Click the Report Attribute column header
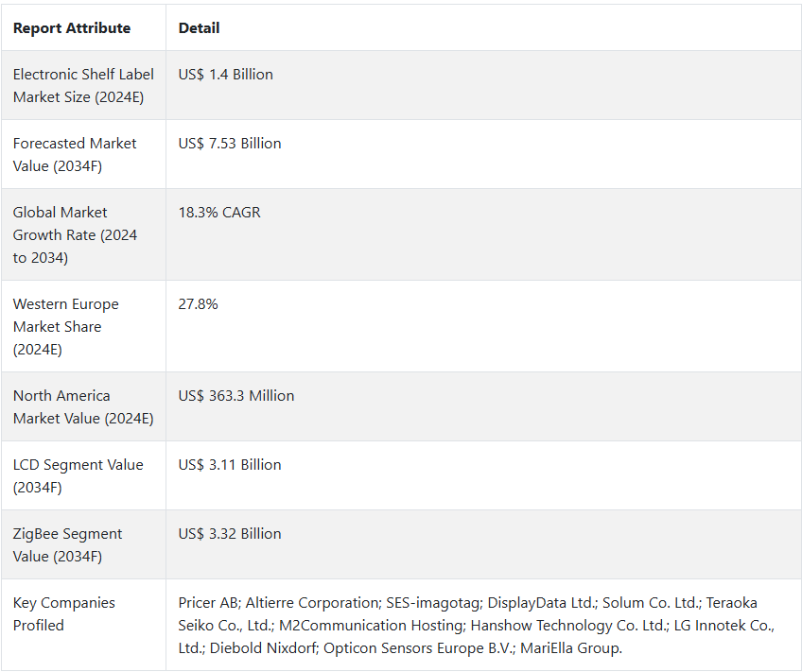 [x=72, y=28]
